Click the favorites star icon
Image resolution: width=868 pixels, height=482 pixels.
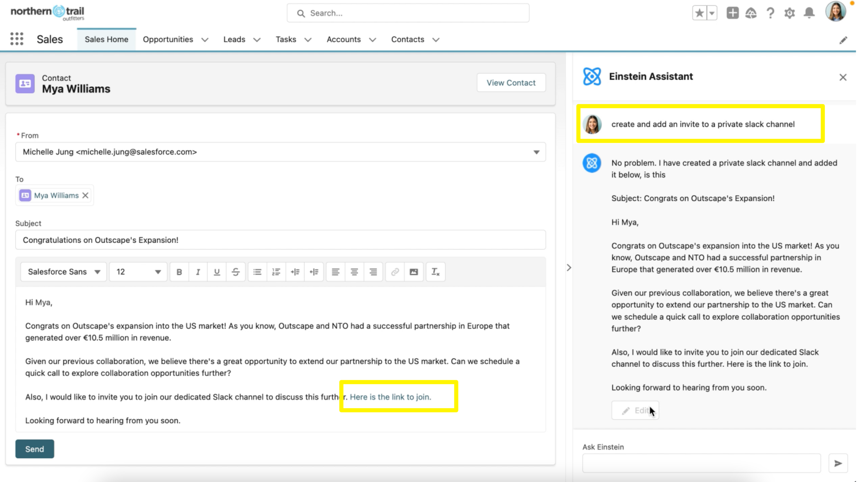click(x=699, y=13)
